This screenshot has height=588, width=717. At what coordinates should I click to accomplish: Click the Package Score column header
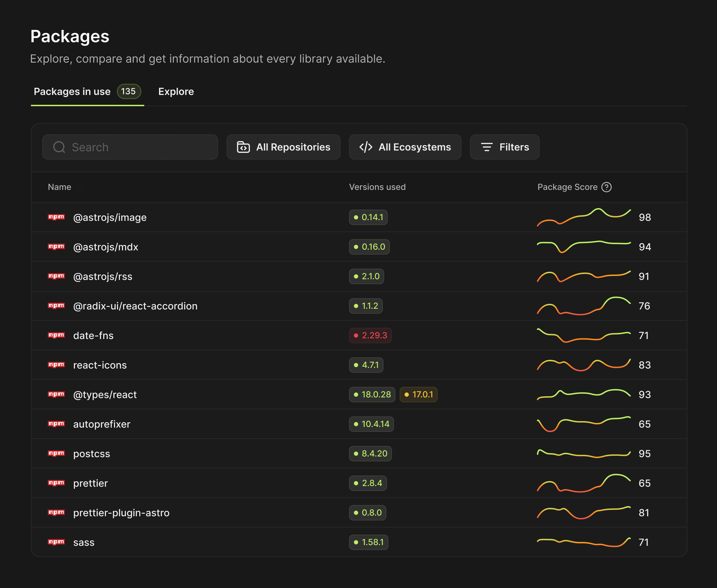[x=567, y=187]
